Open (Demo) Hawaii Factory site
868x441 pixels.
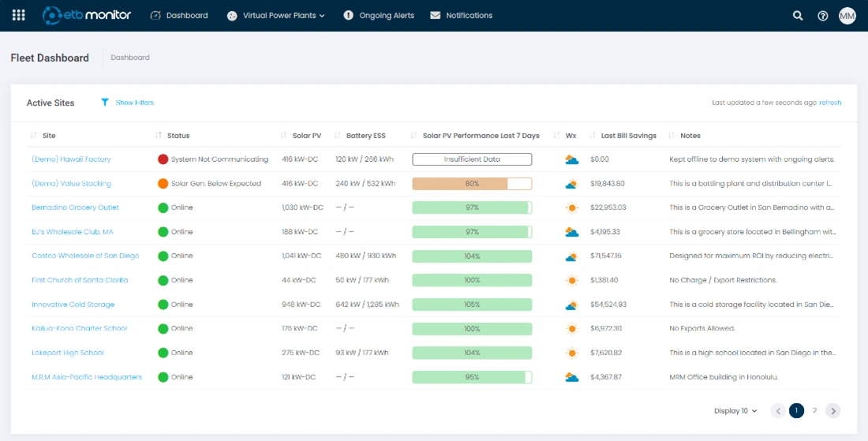(x=71, y=159)
